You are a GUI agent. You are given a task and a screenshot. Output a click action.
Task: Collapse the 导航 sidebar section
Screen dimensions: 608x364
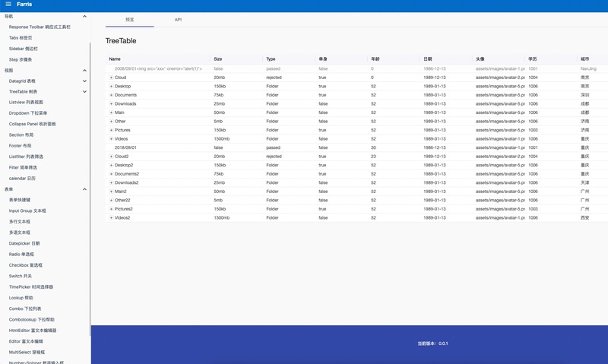pos(84,16)
